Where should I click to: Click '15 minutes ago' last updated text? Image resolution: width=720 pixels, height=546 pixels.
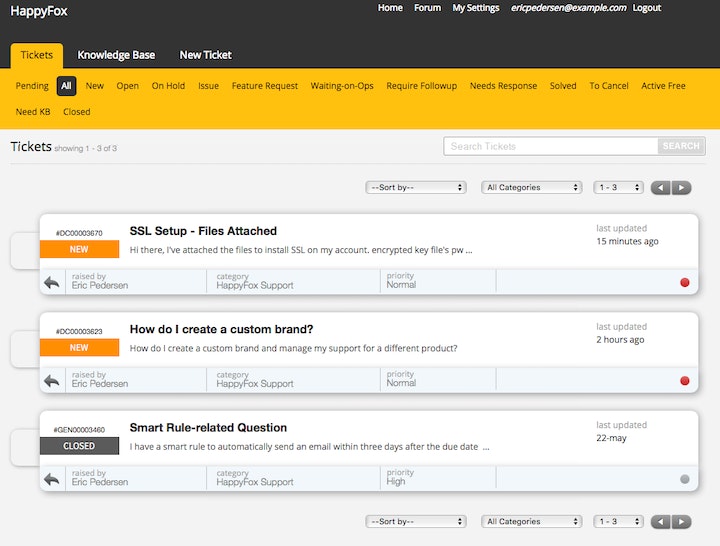(x=627, y=241)
